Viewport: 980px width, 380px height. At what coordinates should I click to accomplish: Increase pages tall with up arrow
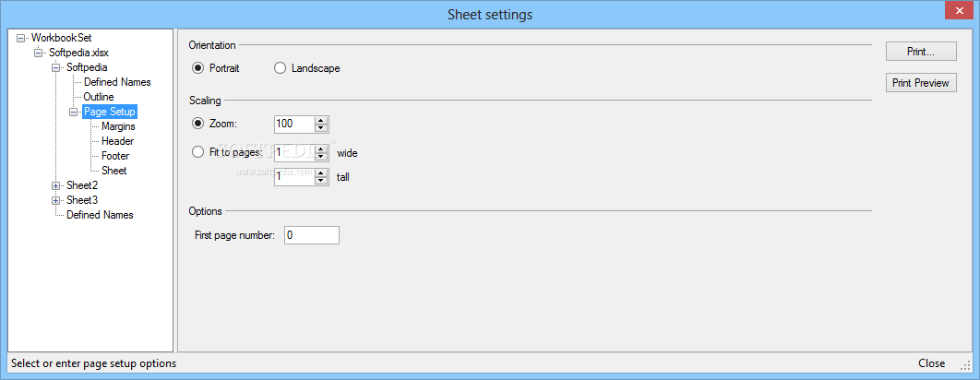(321, 173)
